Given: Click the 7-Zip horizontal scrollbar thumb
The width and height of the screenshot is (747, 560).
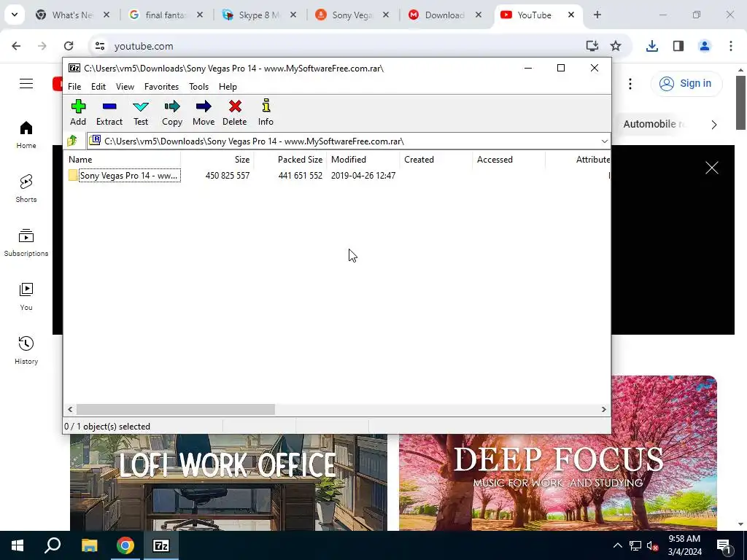Looking at the screenshot, I should coord(175,409).
